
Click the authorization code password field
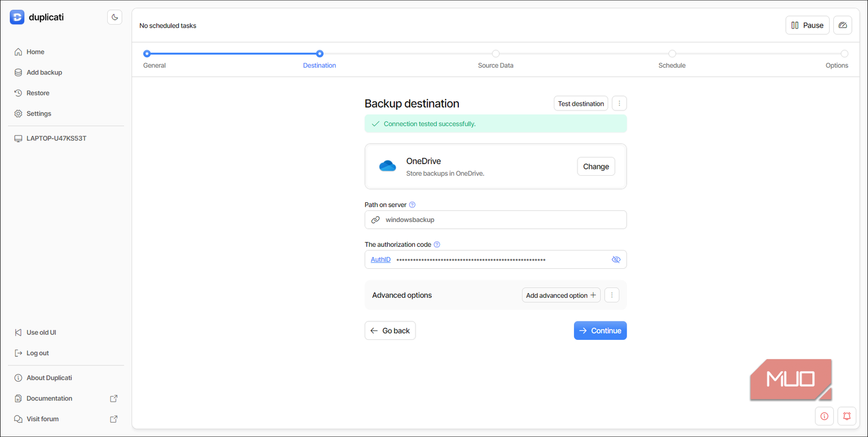coord(495,260)
